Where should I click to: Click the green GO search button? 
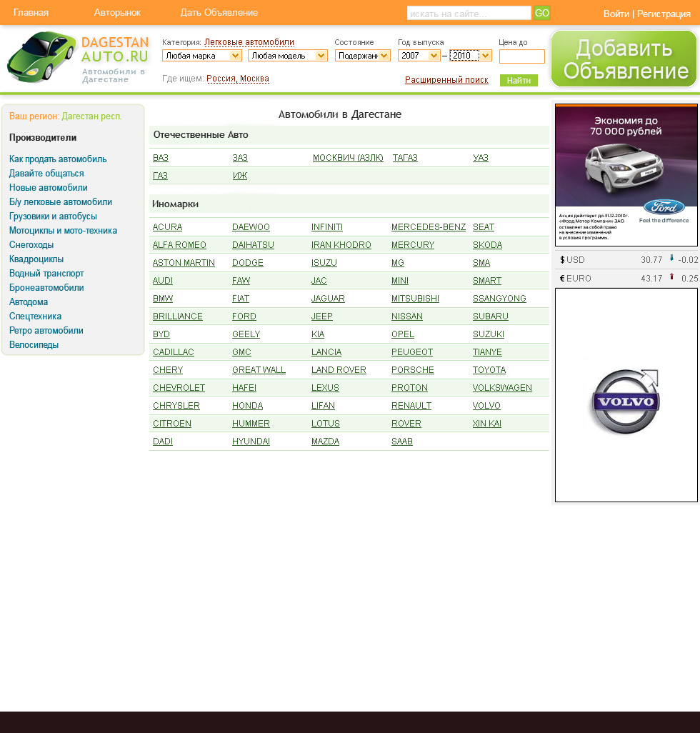pyautogui.click(x=542, y=13)
